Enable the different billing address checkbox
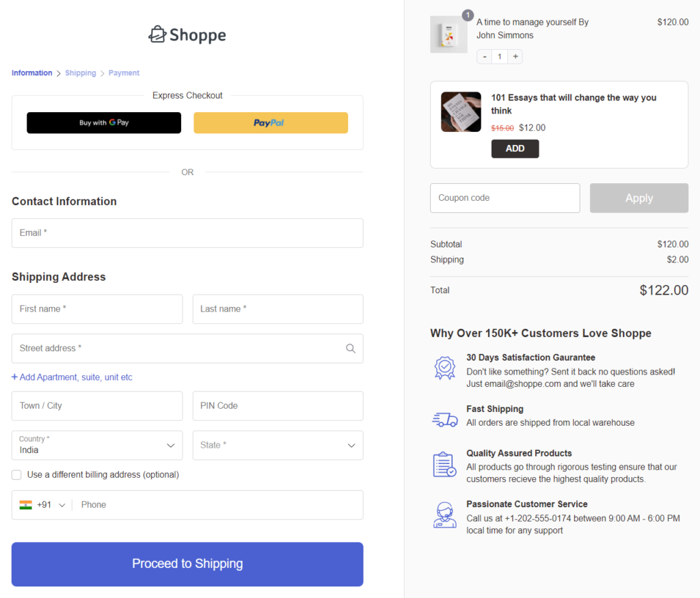This screenshot has height=598, width=700. [x=16, y=474]
